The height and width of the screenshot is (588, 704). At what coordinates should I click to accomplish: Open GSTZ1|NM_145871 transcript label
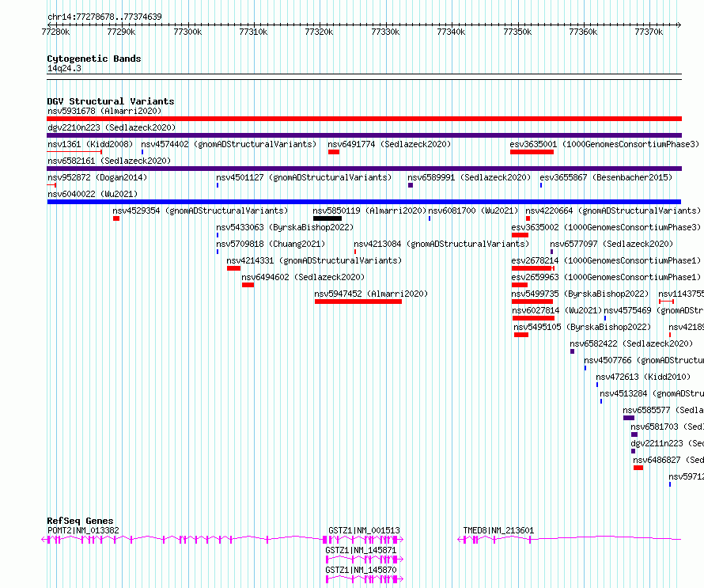pyautogui.click(x=361, y=550)
